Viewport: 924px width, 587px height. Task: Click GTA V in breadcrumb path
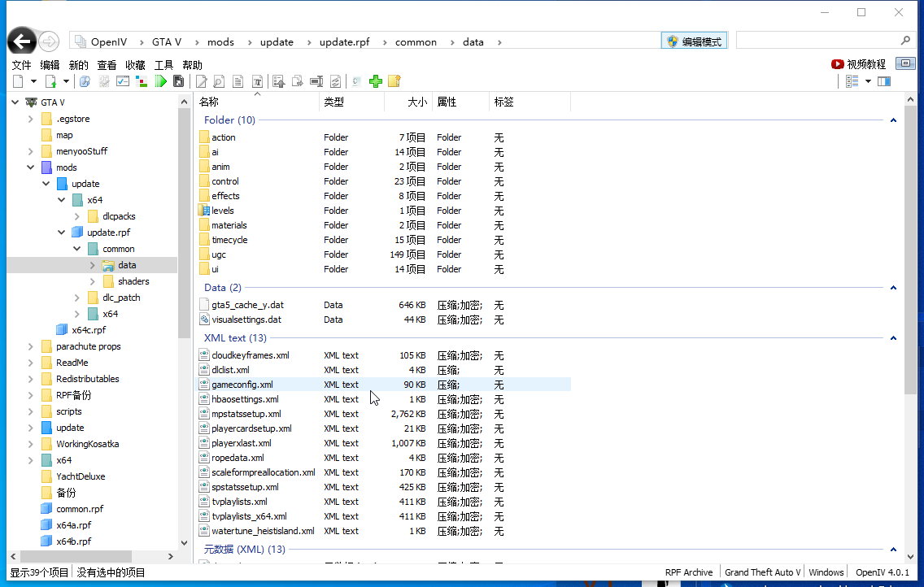[167, 41]
